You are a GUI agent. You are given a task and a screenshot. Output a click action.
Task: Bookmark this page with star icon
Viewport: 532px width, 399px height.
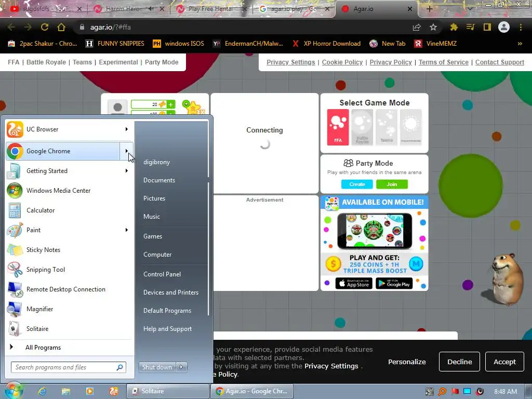(x=433, y=27)
